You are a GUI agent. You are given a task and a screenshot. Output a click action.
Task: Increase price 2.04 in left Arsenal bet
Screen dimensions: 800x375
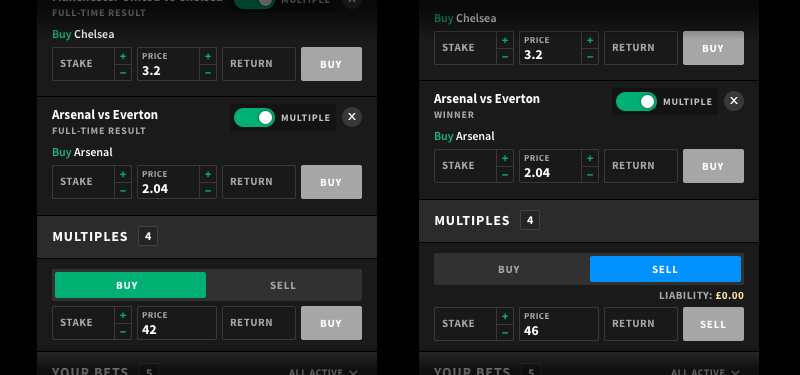coord(208,174)
